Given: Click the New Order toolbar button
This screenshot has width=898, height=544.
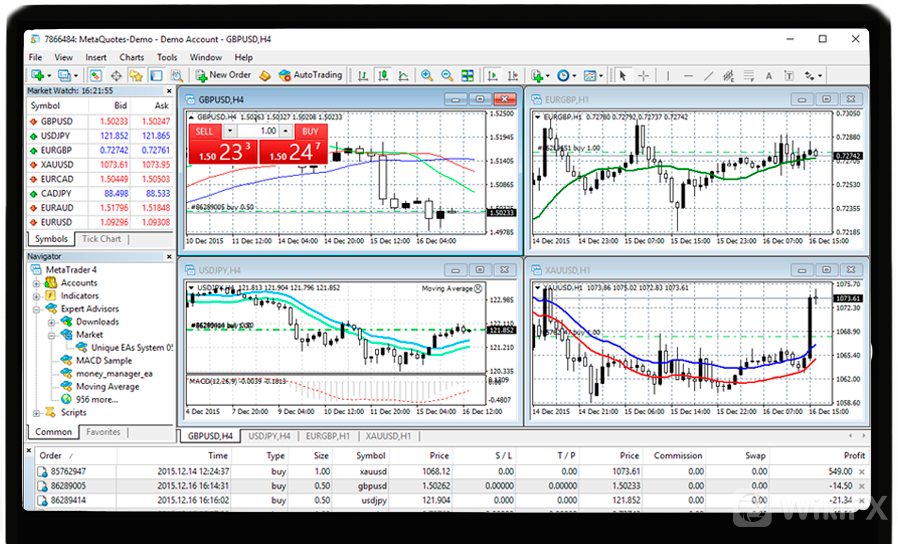Looking at the screenshot, I should coord(223,75).
